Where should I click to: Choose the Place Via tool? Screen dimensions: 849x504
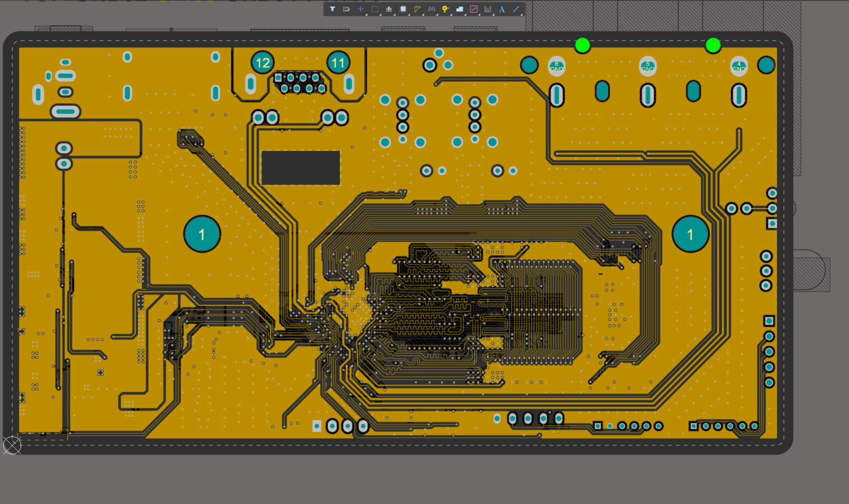[x=445, y=9]
